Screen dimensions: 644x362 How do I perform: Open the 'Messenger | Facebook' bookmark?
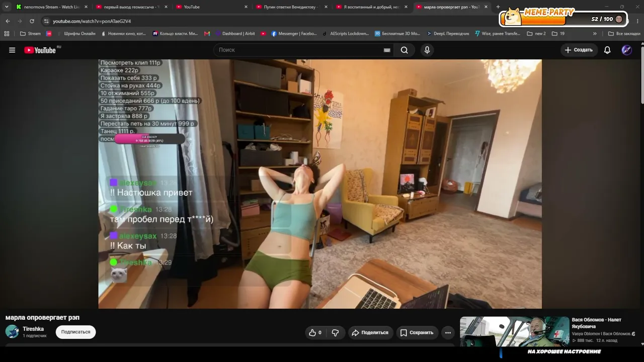[294, 34]
